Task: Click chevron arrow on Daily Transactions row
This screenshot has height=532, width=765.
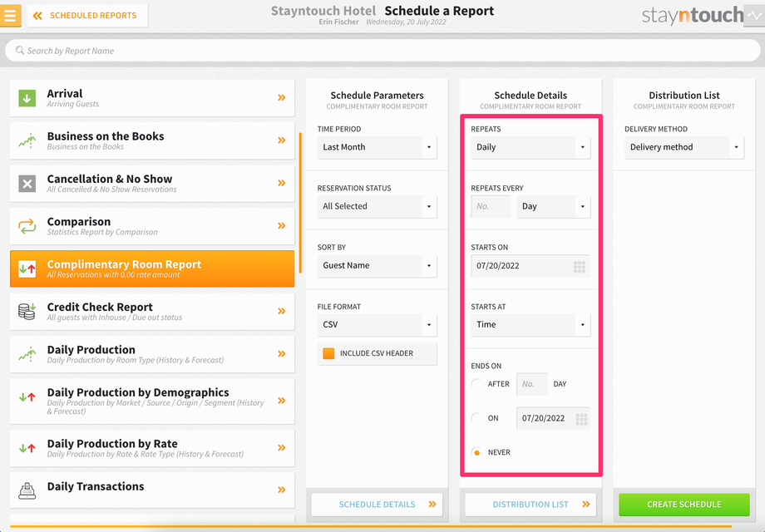Action: click(282, 490)
